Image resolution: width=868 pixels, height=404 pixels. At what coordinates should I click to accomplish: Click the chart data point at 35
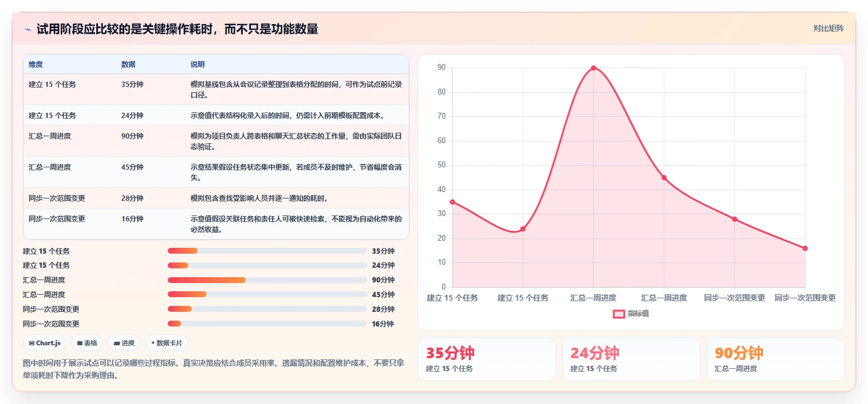tap(452, 202)
